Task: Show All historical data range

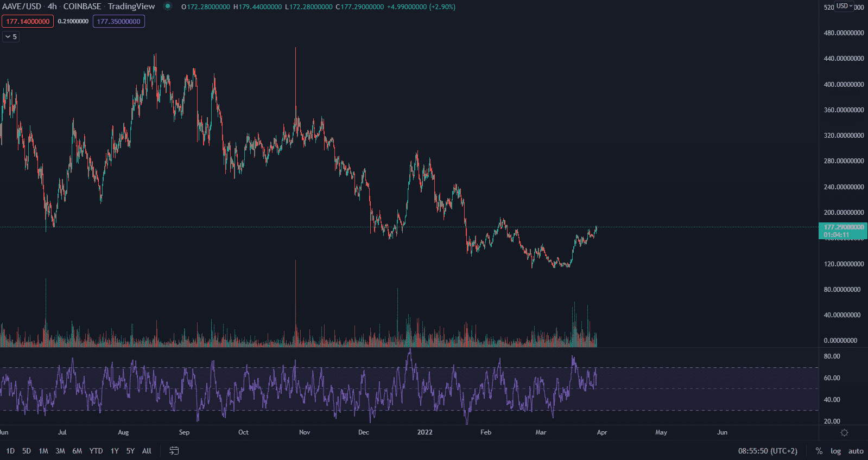Action: (147, 451)
